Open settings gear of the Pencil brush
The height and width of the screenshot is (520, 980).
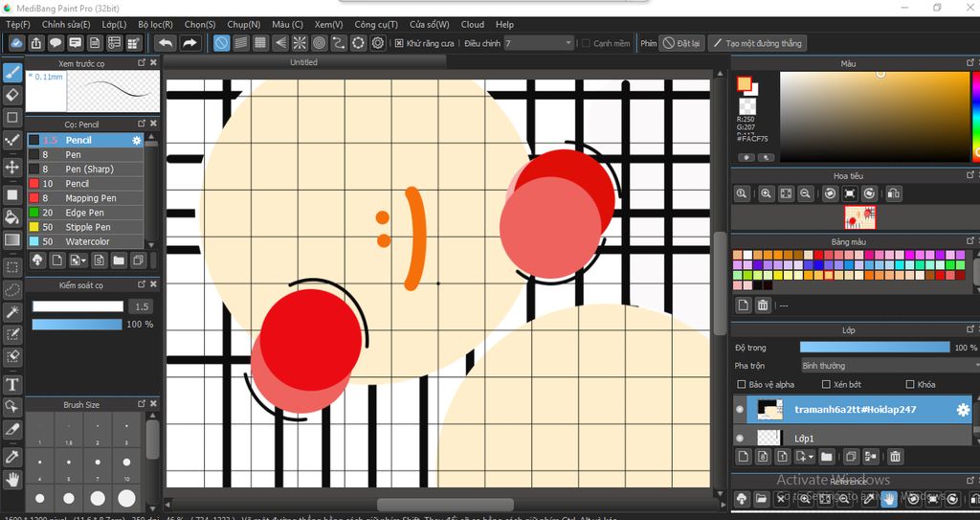tap(136, 140)
